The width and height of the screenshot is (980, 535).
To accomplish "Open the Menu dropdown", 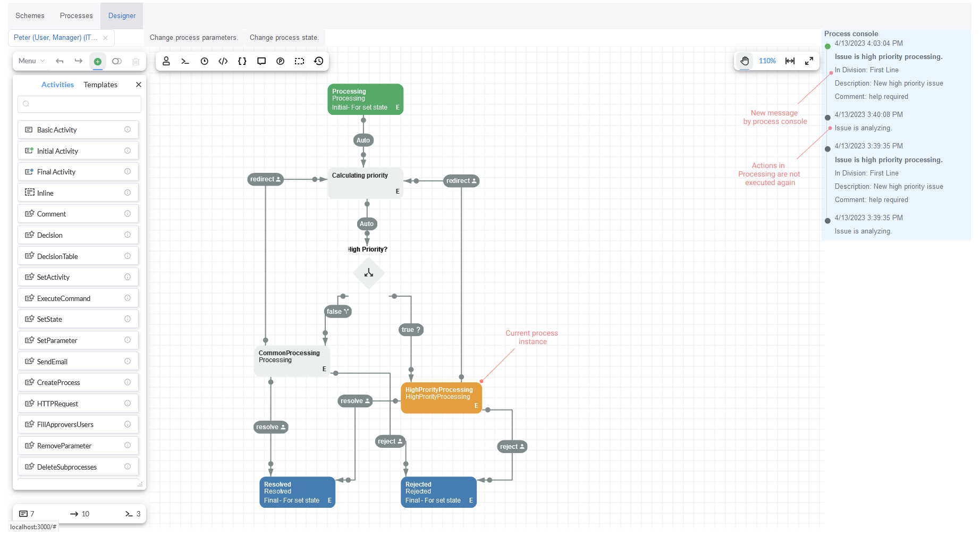I will 31,61.
